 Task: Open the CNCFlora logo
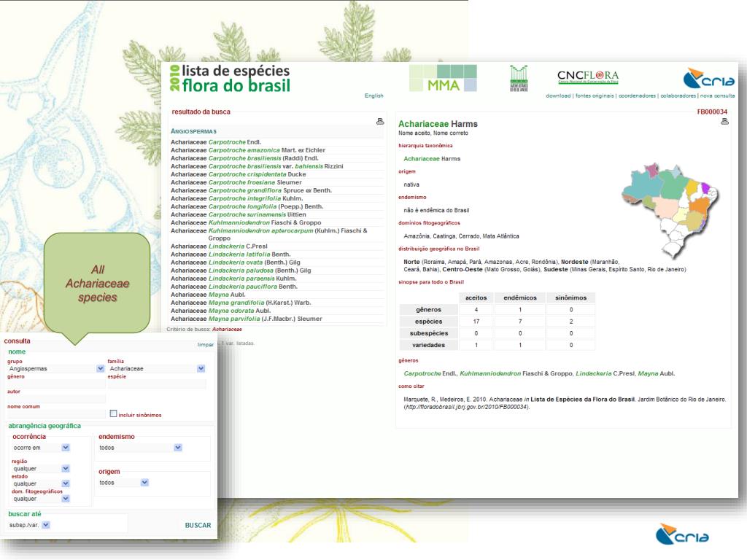click(588, 77)
